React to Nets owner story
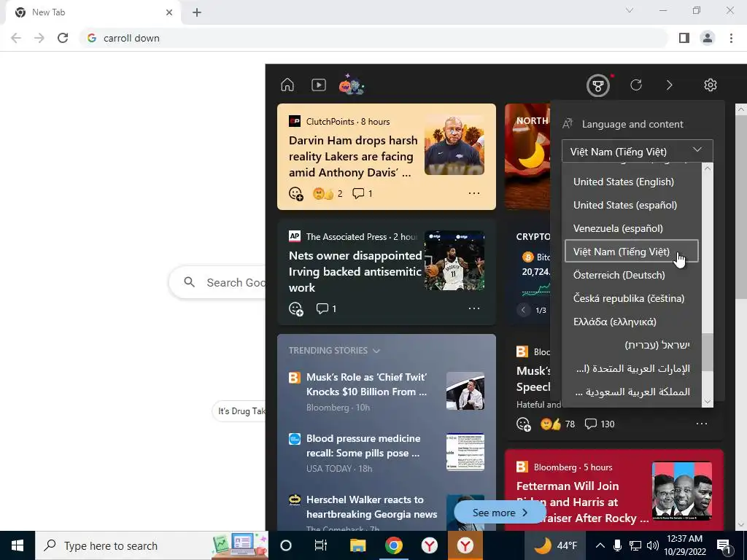The image size is (747, 560). tap(296, 309)
